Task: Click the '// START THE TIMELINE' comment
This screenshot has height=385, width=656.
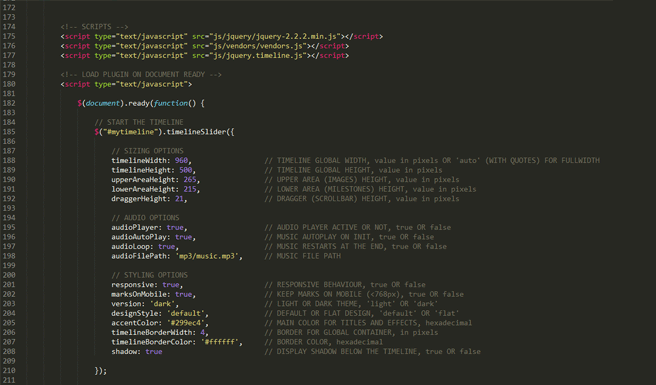Action: (139, 122)
